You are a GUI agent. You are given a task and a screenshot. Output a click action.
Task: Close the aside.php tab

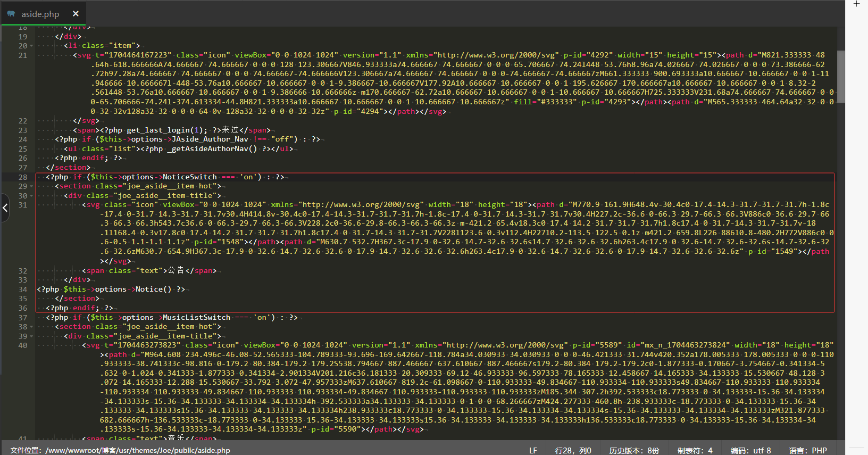(76, 14)
